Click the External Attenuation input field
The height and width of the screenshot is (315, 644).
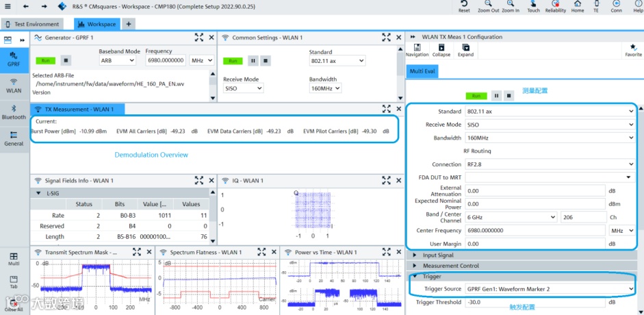click(534, 190)
